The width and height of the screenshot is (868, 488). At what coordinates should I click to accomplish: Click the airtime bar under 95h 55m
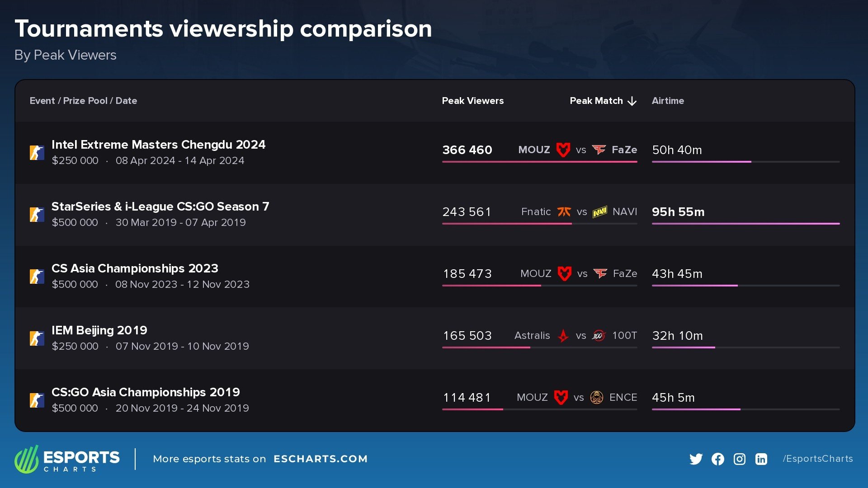(x=745, y=224)
